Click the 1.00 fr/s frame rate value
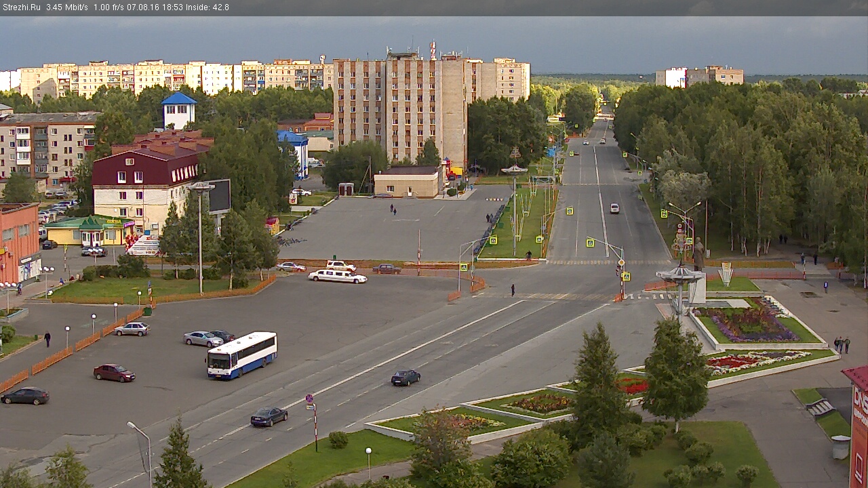The width and height of the screenshot is (868, 488). coord(110,7)
